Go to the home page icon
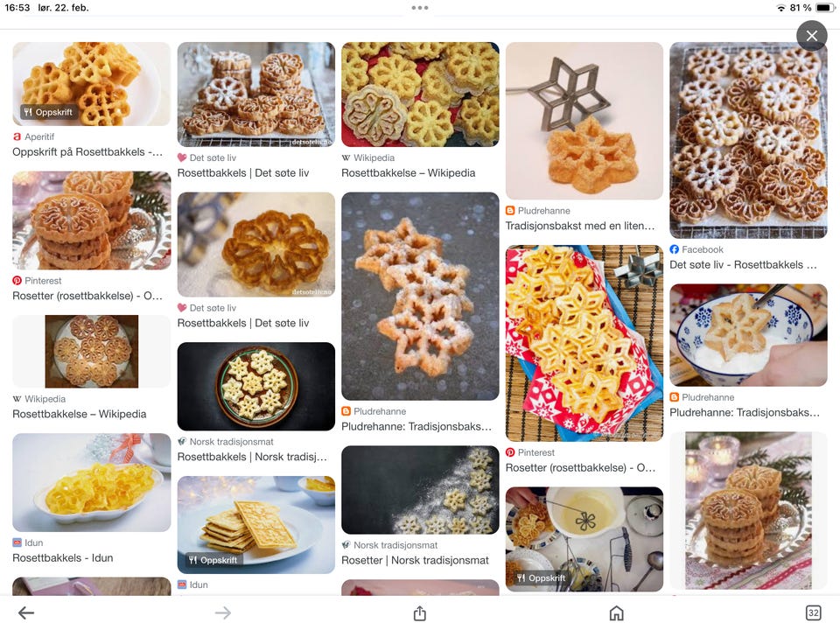Image resolution: width=840 pixels, height=630 pixels. [x=617, y=612]
